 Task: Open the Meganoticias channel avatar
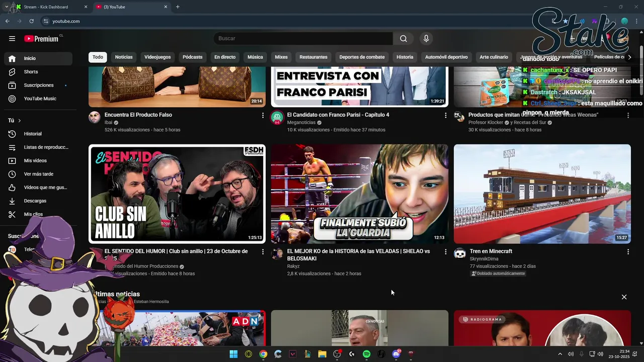tap(277, 118)
